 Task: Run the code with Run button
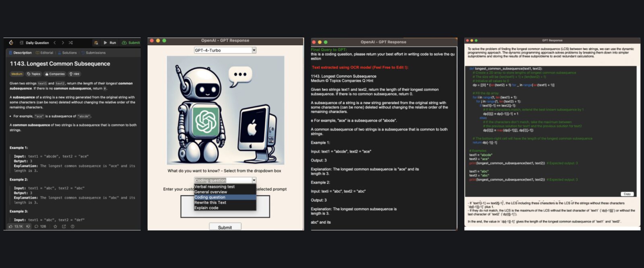click(x=110, y=43)
